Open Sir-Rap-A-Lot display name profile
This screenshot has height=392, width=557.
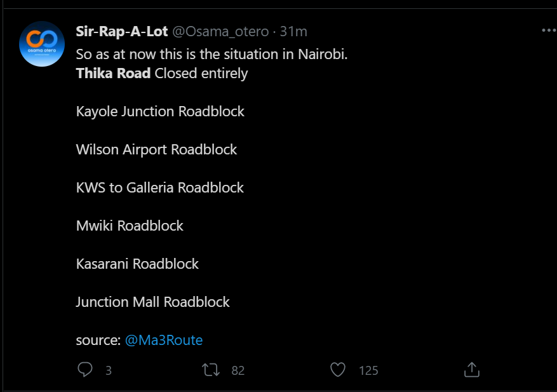(122, 32)
